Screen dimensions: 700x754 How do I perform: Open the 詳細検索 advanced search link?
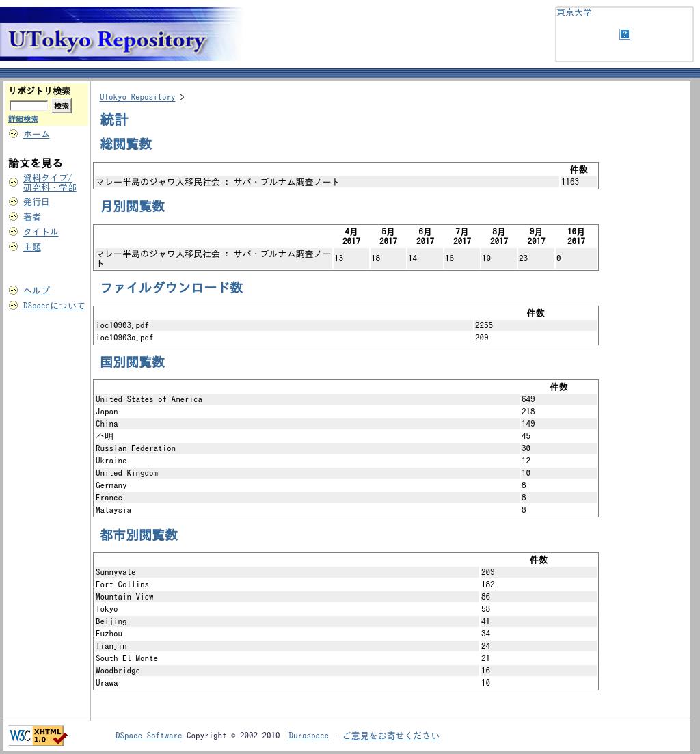point(23,119)
